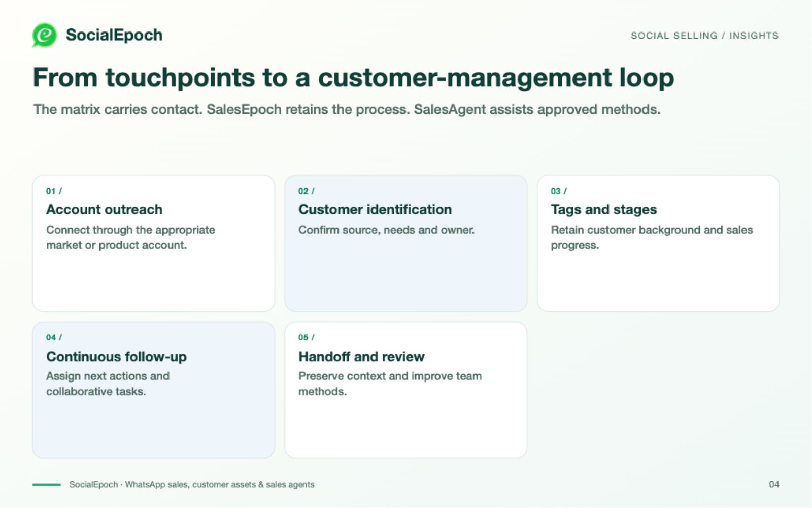Click 'Confirm source, needs and owner.' text
Image resolution: width=812 pixels, height=508 pixels.
[x=386, y=230]
